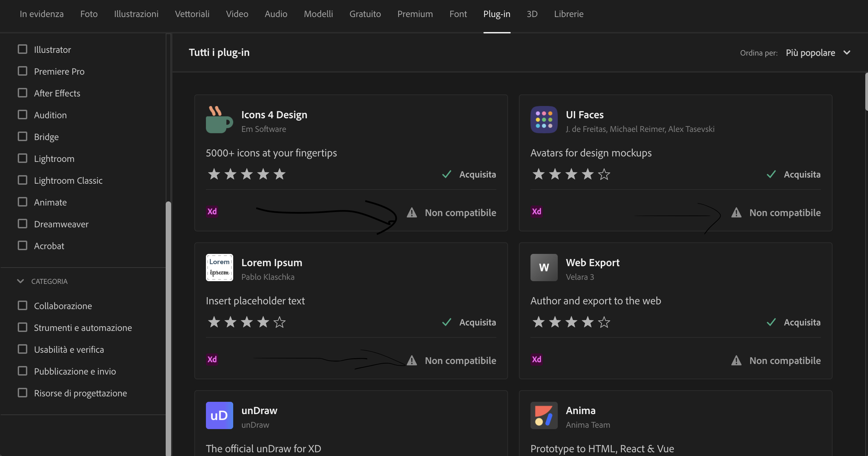868x456 pixels.
Task: Open the 3D tab
Action: (532, 14)
